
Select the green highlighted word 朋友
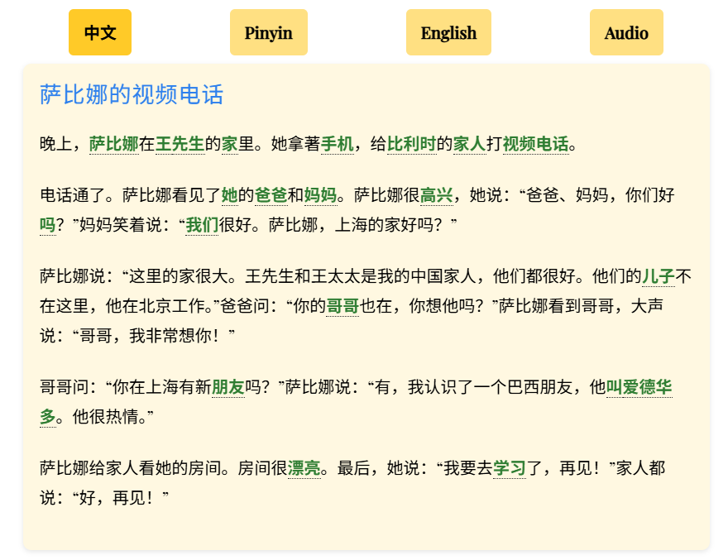pyautogui.click(x=228, y=386)
